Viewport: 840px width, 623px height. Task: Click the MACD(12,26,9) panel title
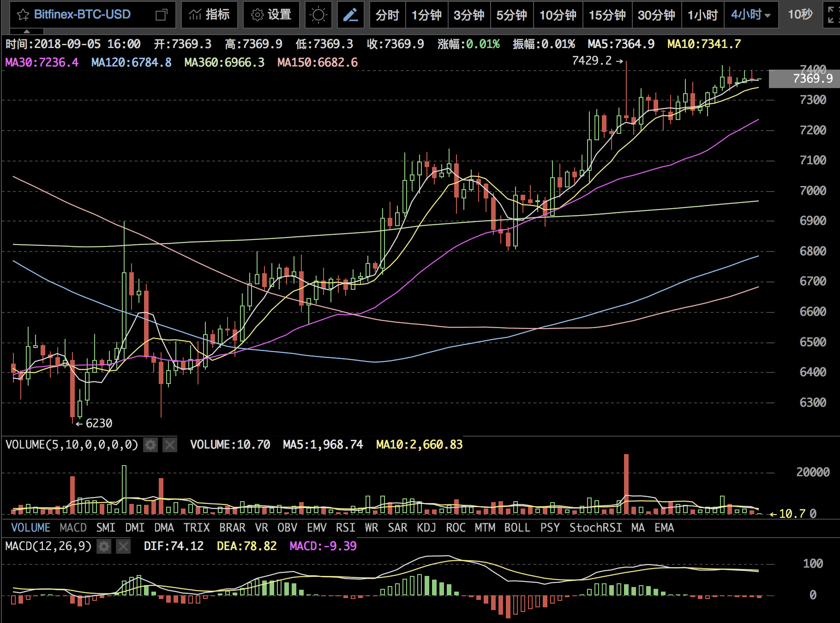pos(48,546)
